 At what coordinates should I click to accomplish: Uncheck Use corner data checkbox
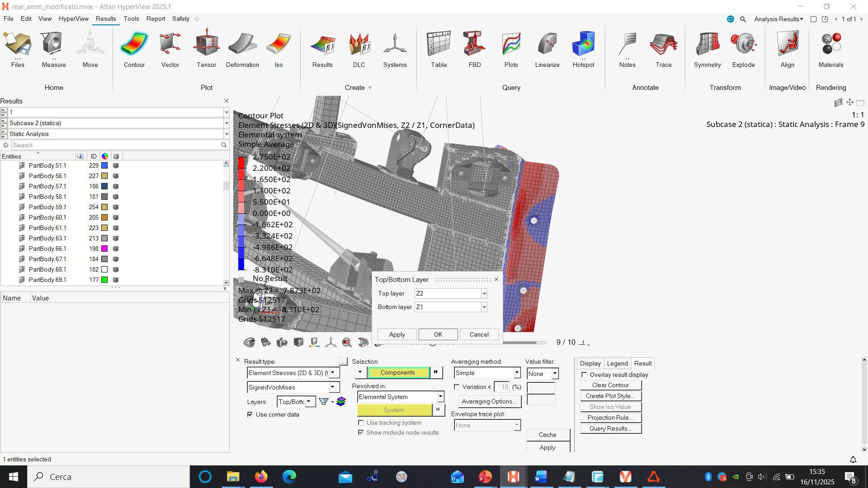click(250, 414)
